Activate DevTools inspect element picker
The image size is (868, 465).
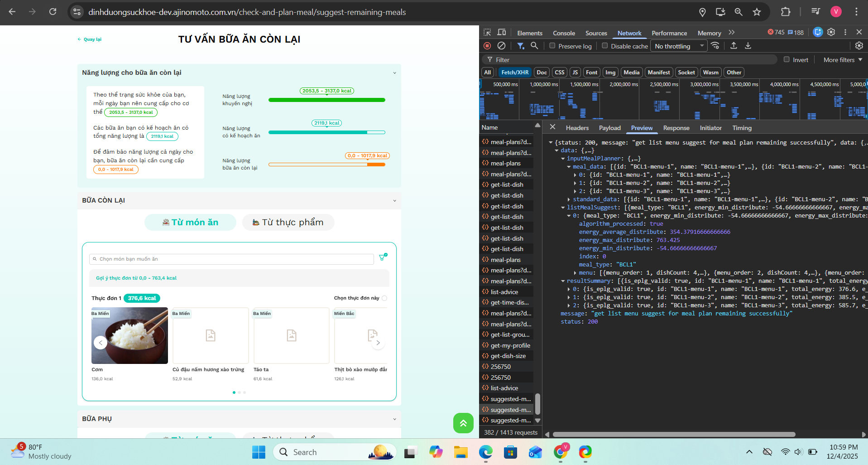click(487, 33)
